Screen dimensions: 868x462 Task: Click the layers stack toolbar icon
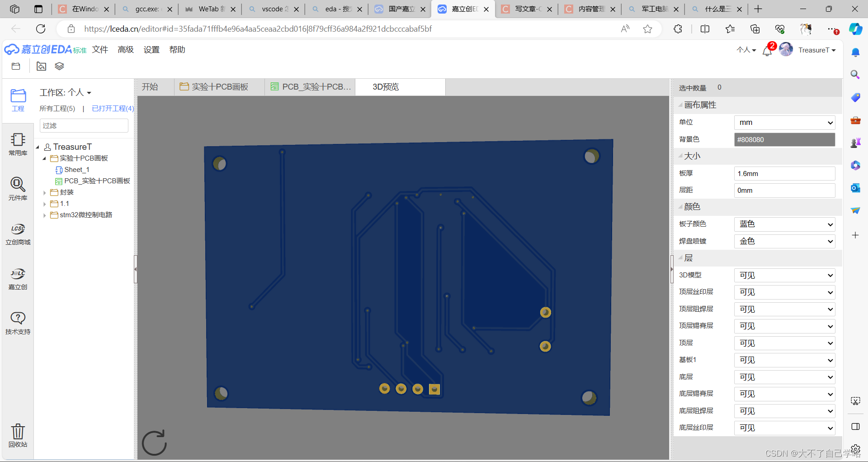tap(59, 66)
